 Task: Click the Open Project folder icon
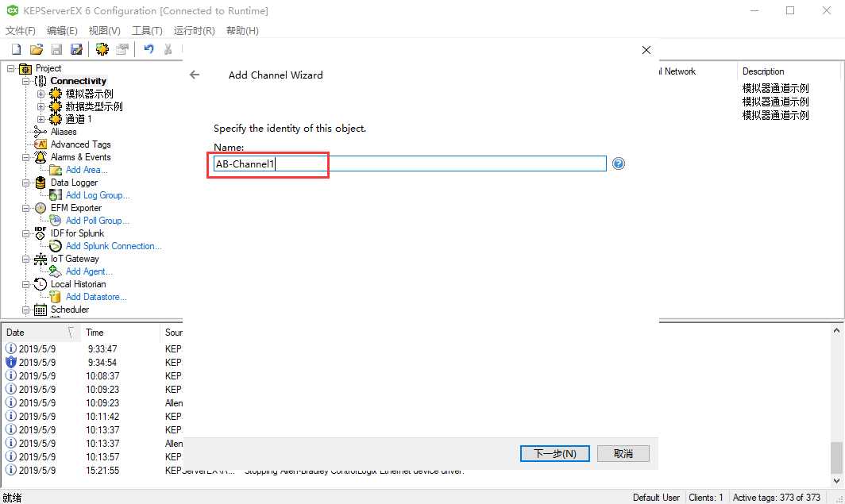pyautogui.click(x=36, y=49)
